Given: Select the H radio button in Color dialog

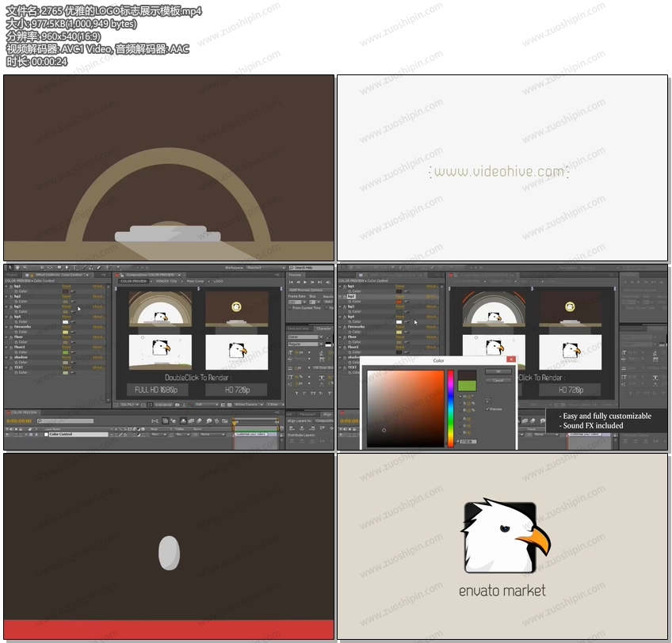Looking at the screenshot, I should tap(460, 397).
